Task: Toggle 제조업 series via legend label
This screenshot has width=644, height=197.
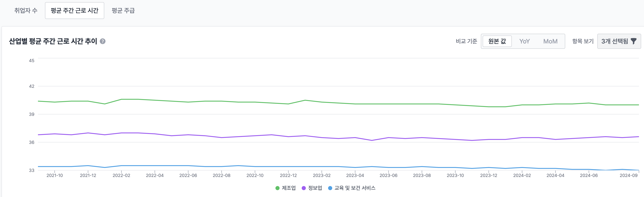Action: [289, 188]
